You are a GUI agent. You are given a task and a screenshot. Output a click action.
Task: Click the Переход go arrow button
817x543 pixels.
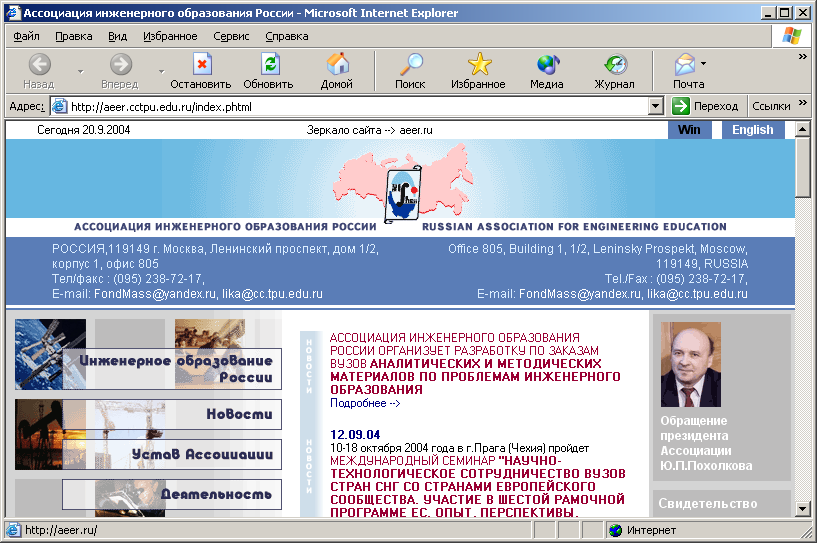click(x=681, y=106)
